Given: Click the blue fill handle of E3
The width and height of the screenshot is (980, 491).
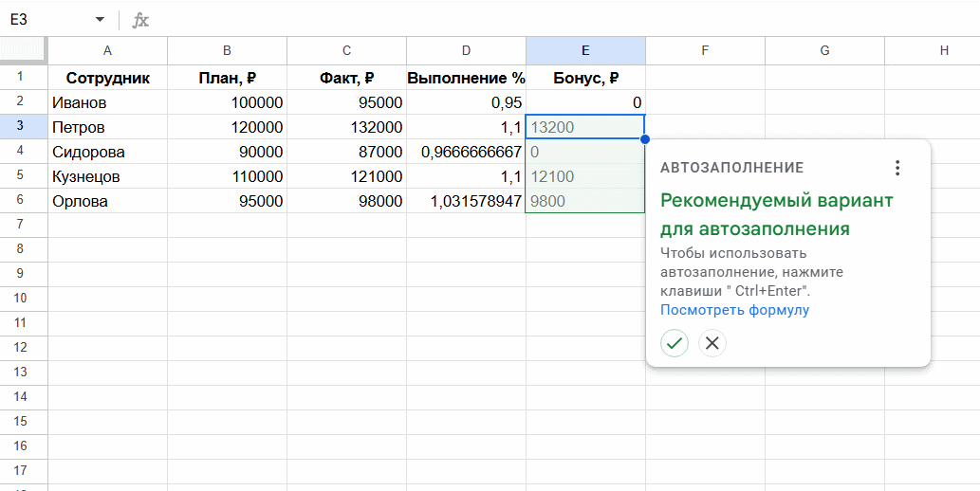Looking at the screenshot, I should point(645,139).
